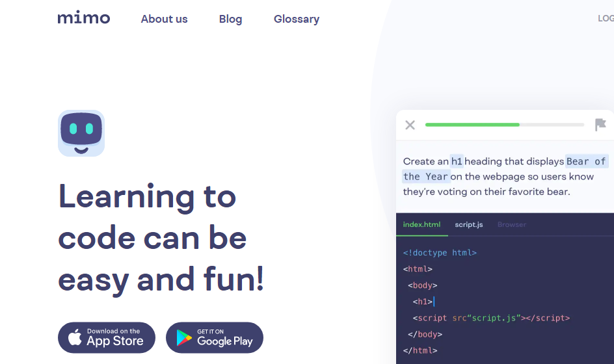Screen dimensions: 614x364
Task: Open the Glossary page
Action: tap(297, 19)
